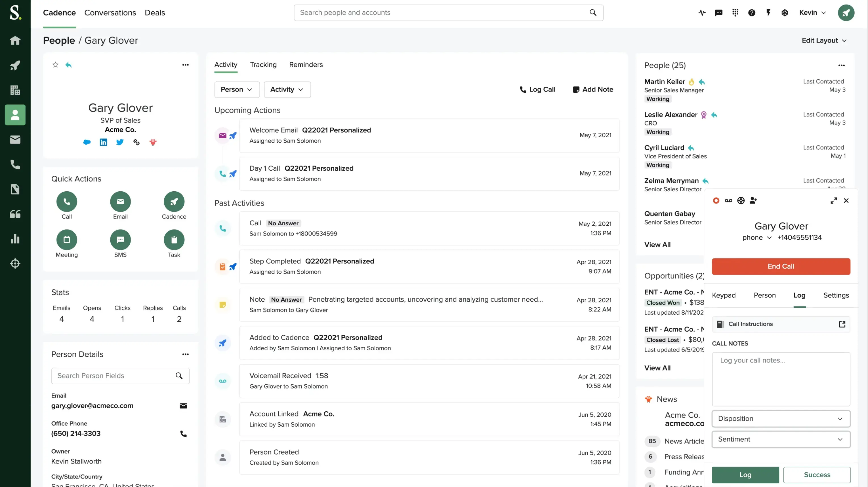Open Gary Glover's LinkedIn profile icon
This screenshot has width=868, height=487.
(x=104, y=142)
